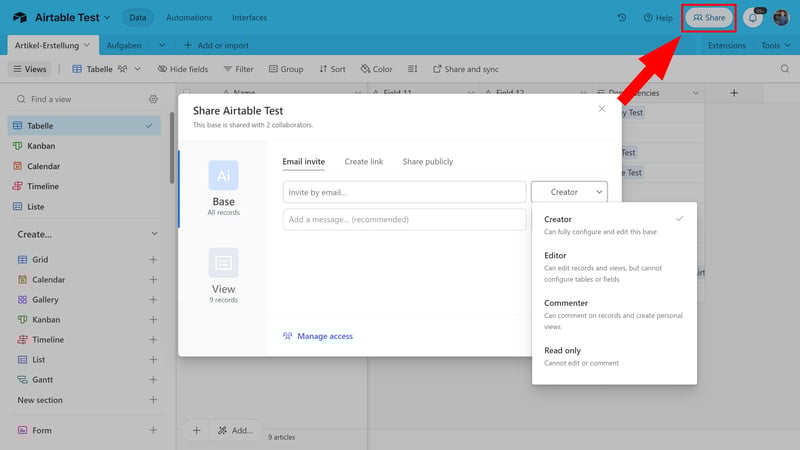Viewport: 800px width, 450px height.
Task: Focus the Add a message field
Action: (x=404, y=219)
